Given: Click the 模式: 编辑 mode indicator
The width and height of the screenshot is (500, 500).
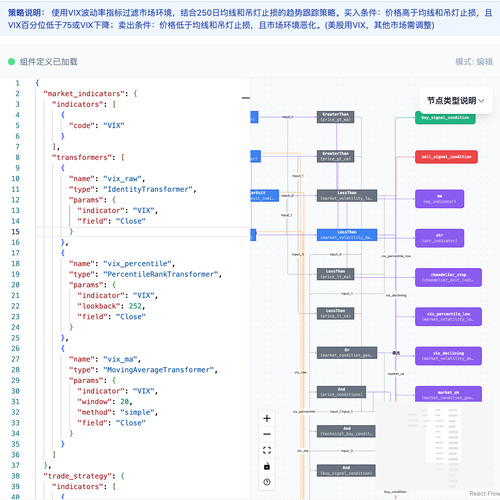Looking at the screenshot, I should (474, 62).
